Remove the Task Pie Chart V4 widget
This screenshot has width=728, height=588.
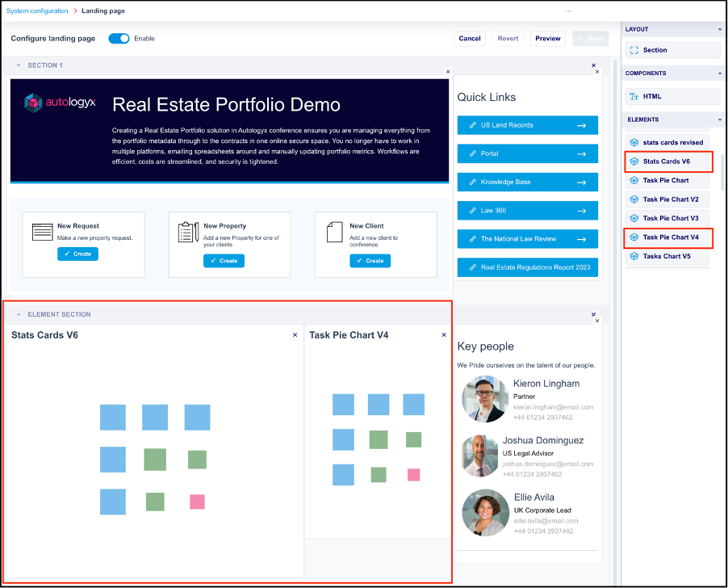point(444,335)
